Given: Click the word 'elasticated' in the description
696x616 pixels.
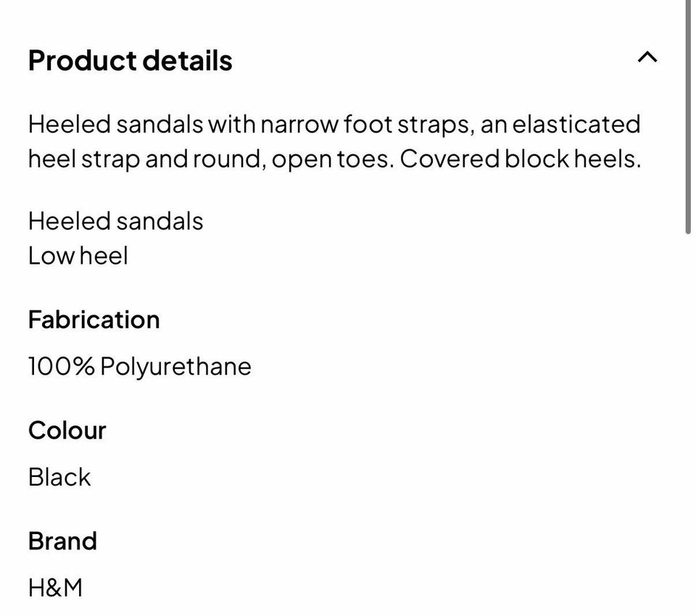Looking at the screenshot, I should tap(576, 124).
